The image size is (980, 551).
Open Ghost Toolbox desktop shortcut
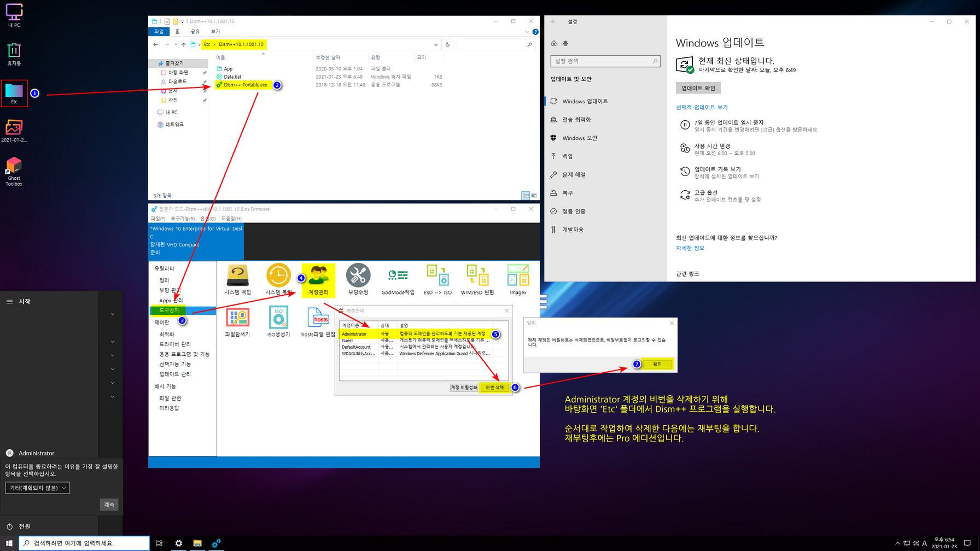click(x=14, y=172)
